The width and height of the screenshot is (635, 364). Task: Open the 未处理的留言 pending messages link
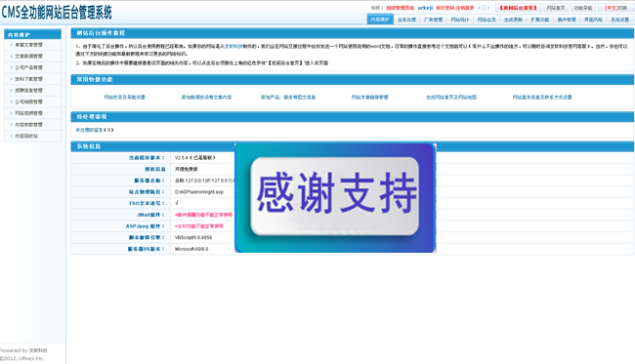90,130
